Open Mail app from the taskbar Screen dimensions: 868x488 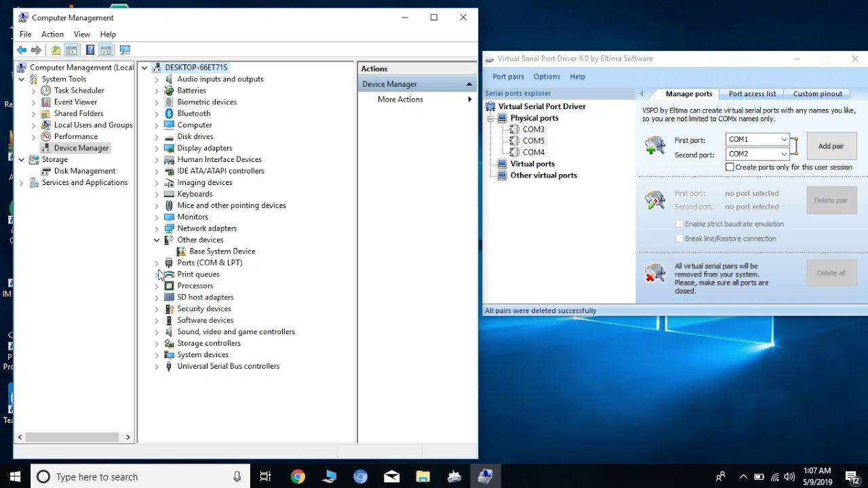tap(391, 476)
